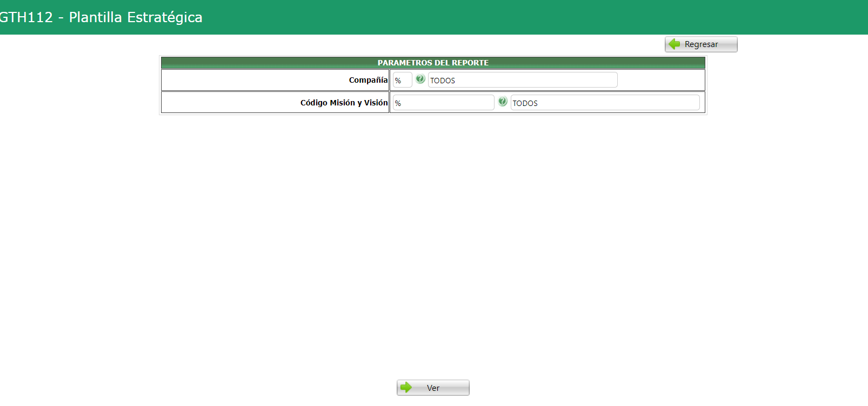
Task: Open lookup help icon for Código Misión y Visión
Action: (x=503, y=102)
